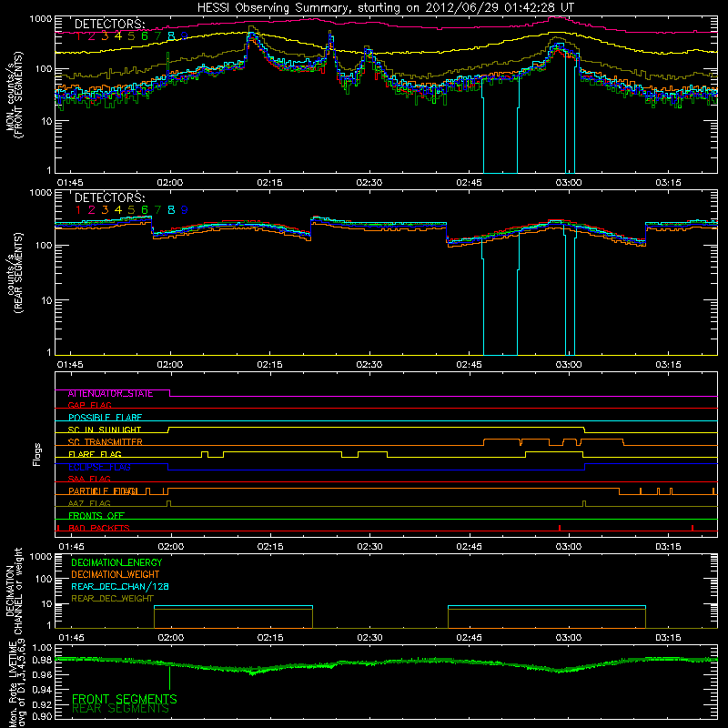Viewport: 728px width, 728px height.
Task: Click 1.00 tick on livetime axis
Action: click(x=43, y=648)
